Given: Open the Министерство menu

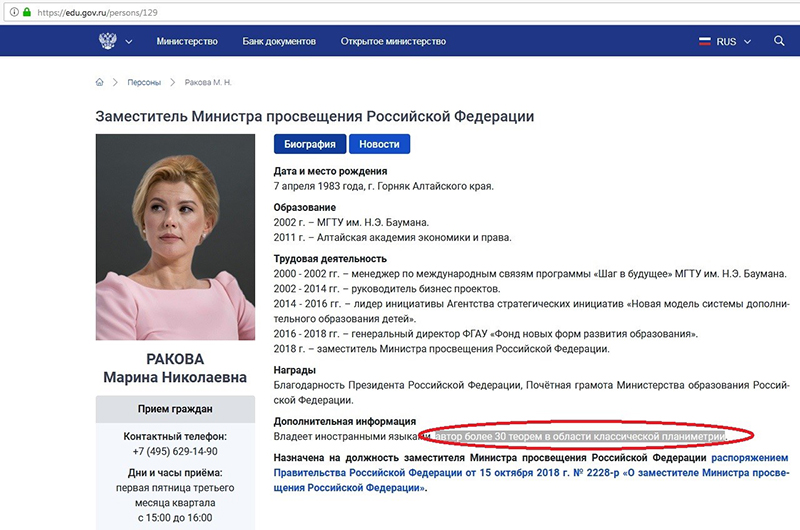Looking at the screenshot, I should click(x=187, y=42).
